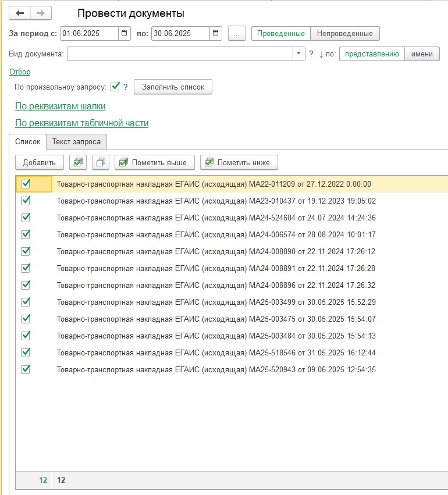Uncheck document MA24-524604 checkbox
Image resolution: width=448 pixels, height=495 pixels.
click(x=26, y=218)
